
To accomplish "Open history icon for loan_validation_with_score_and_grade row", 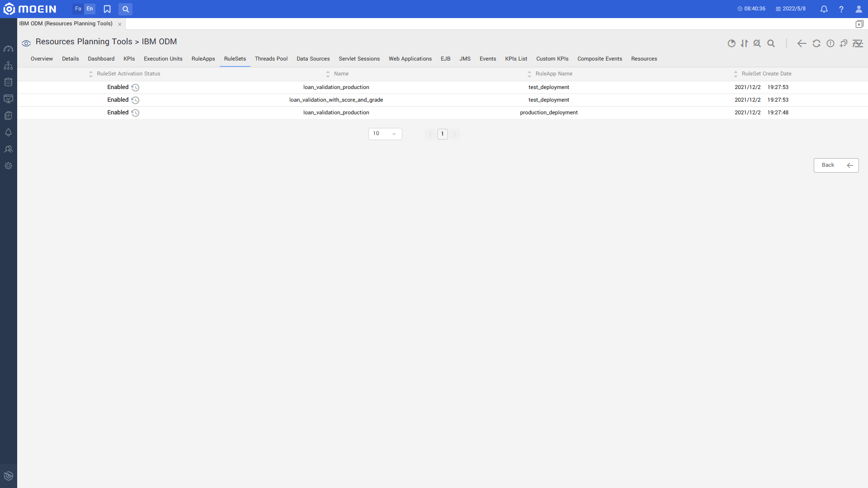I will 135,100.
